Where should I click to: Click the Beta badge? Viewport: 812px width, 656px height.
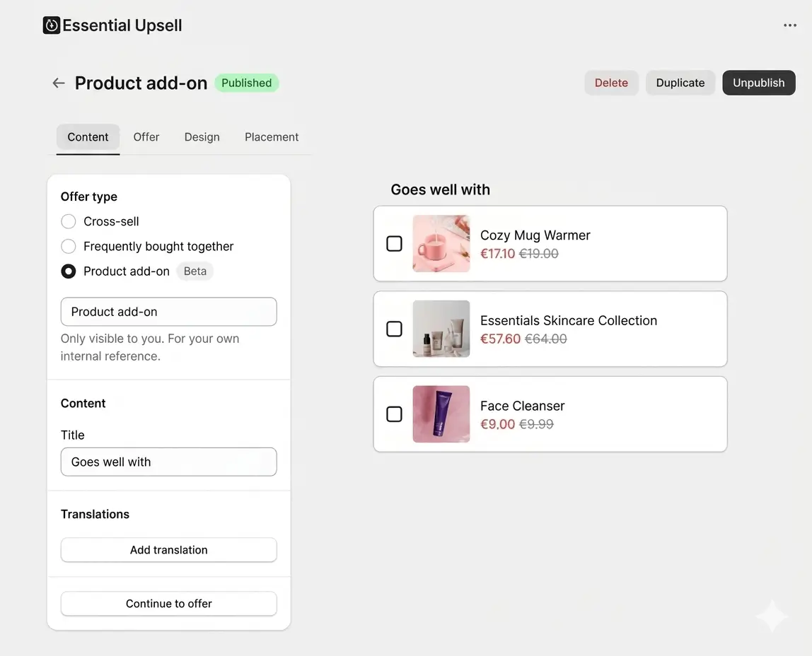point(195,271)
